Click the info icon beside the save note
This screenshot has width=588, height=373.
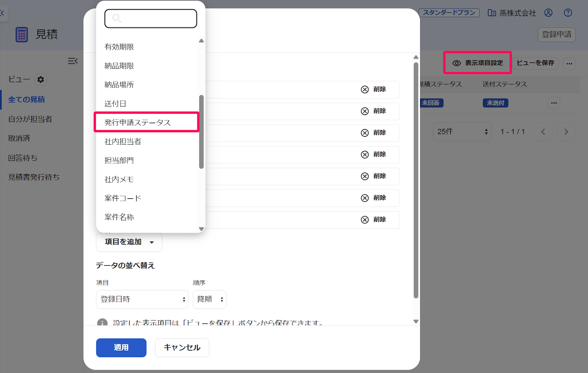(x=102, y=322)
